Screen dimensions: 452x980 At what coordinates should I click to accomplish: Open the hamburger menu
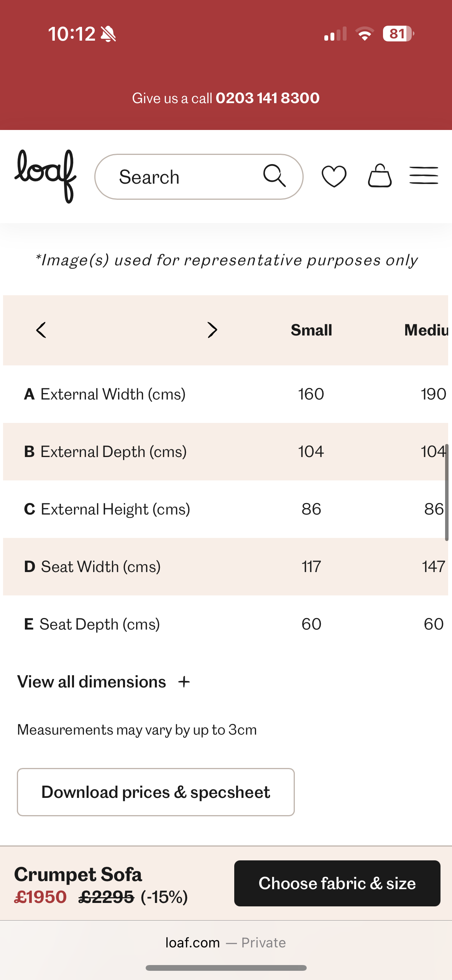pyautogui.click(x=424, y=176)
